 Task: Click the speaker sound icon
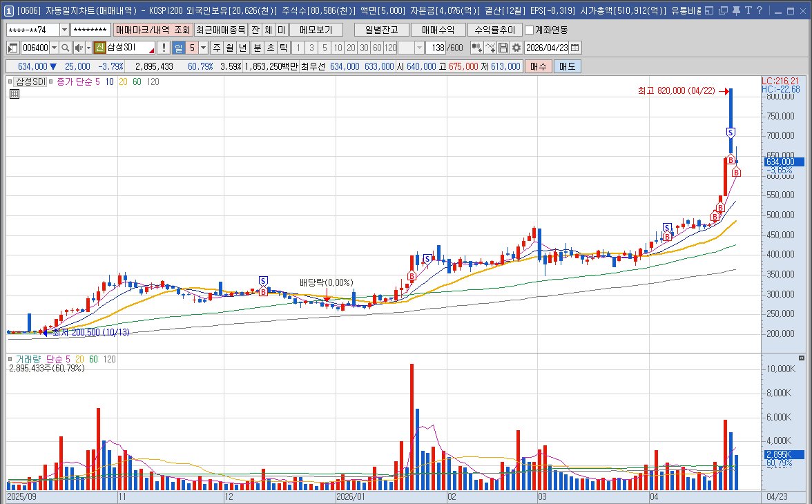point(79,48)
